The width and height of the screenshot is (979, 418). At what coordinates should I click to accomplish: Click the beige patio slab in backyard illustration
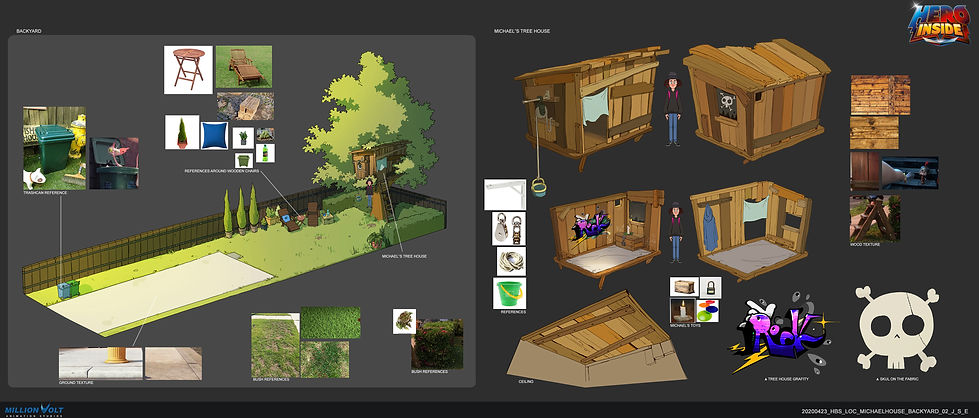pyautogui.click(x=161, y=292)
